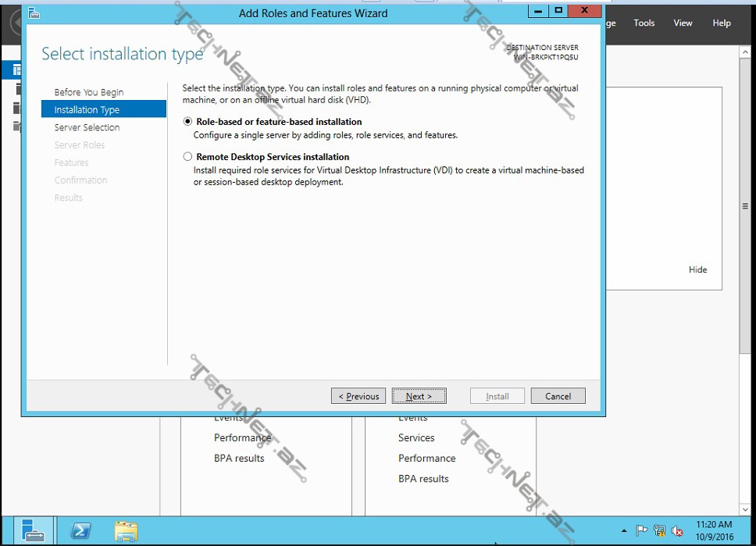Open the View menu

pyautogui.click(x=683, y=23)
